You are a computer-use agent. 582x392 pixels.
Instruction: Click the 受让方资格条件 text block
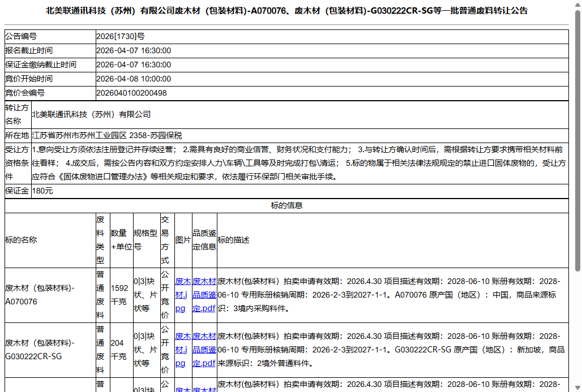(283, 163)
